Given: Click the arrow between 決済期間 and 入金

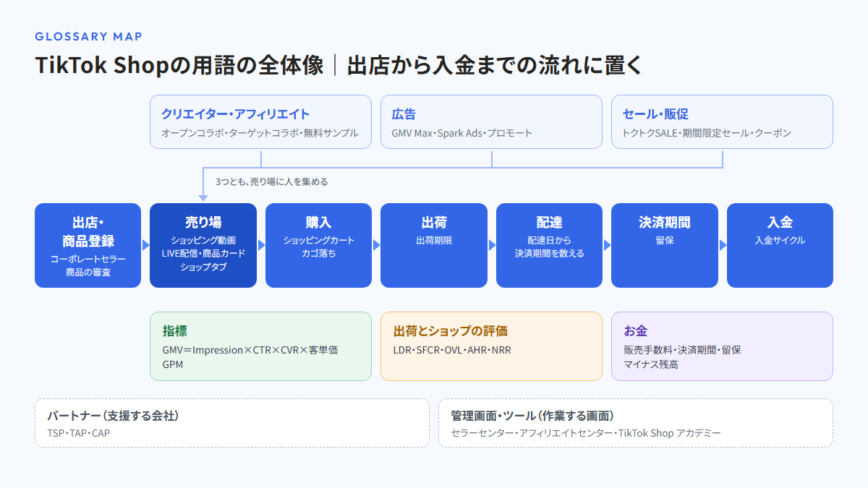Looking at the screenshot, I should (x=723, y=245).
